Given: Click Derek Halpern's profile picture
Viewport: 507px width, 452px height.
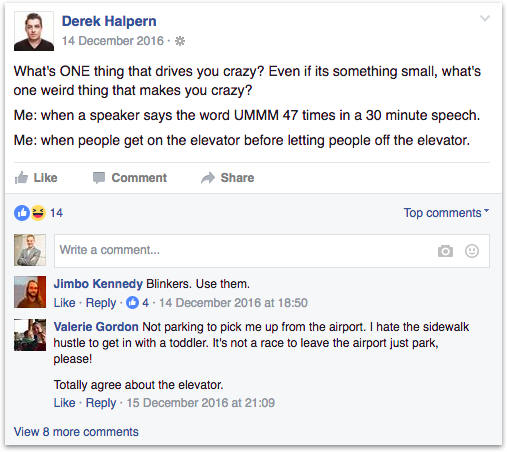Looking at the screenshot, I should pyautogui.click(x=34, y=31).
